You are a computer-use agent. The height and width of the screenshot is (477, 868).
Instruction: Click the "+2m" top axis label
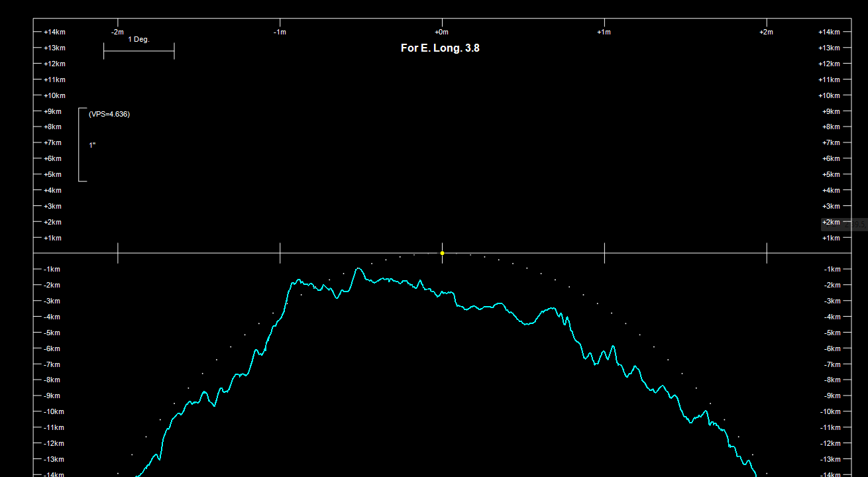coord(766,32)
